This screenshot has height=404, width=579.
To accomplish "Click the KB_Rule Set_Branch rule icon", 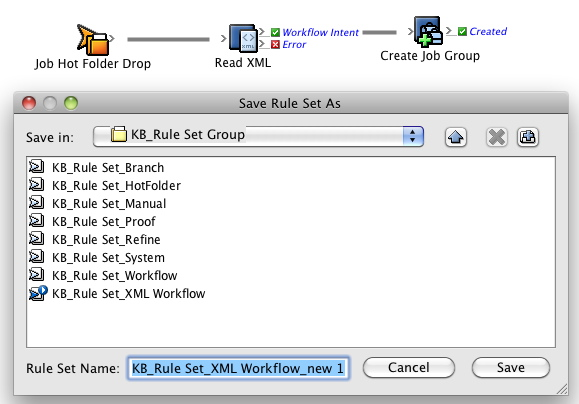I will [x=37, y=167].
